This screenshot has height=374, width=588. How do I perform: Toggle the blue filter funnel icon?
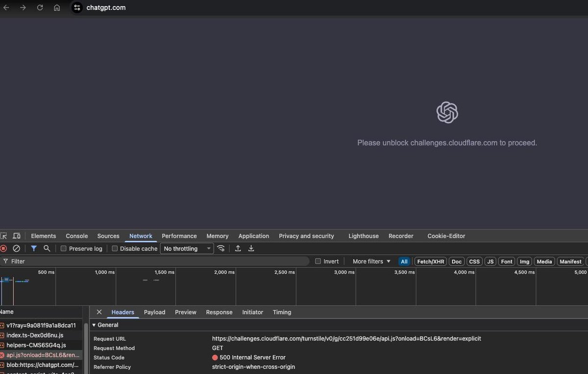[34, 249]
